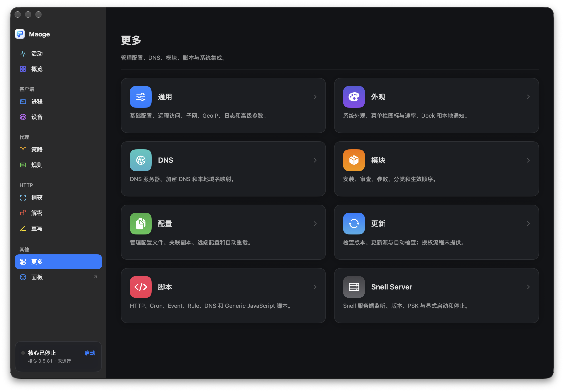Expand the 配置 card chevron
The height and width of the screenshot is (392, 564).
[x=315, y=224]
